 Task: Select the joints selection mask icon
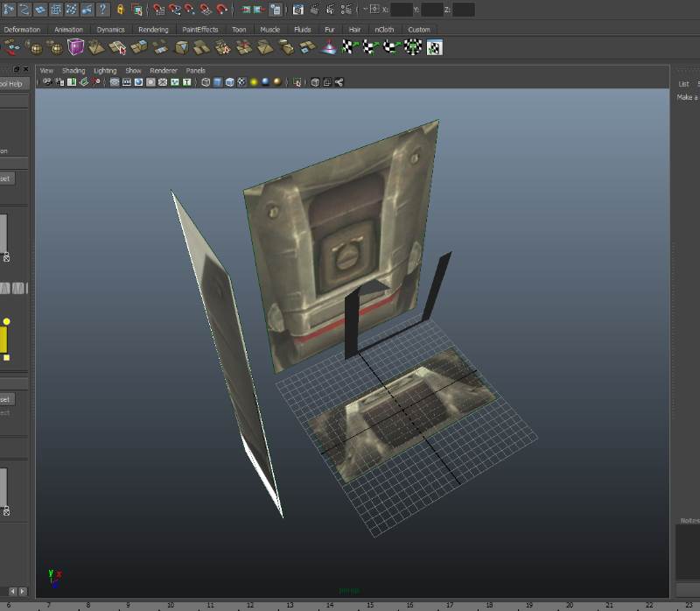(9, 10)
